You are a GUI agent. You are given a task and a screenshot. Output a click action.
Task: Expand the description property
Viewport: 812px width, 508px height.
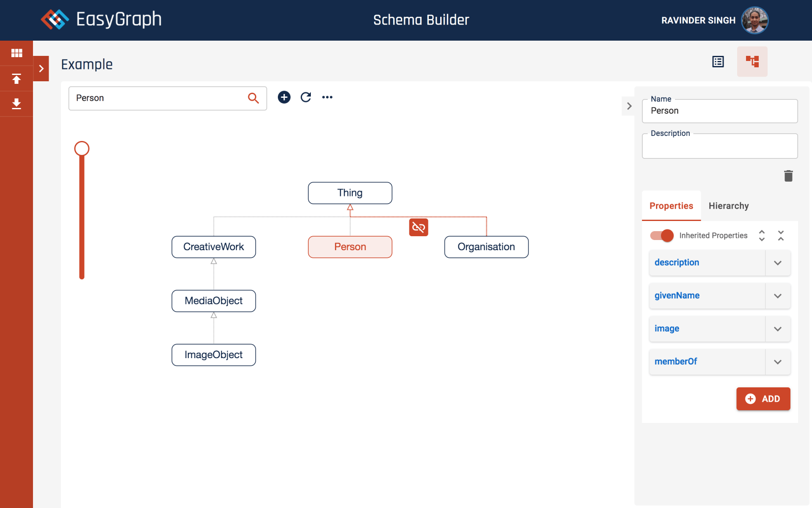pos(777,263)
